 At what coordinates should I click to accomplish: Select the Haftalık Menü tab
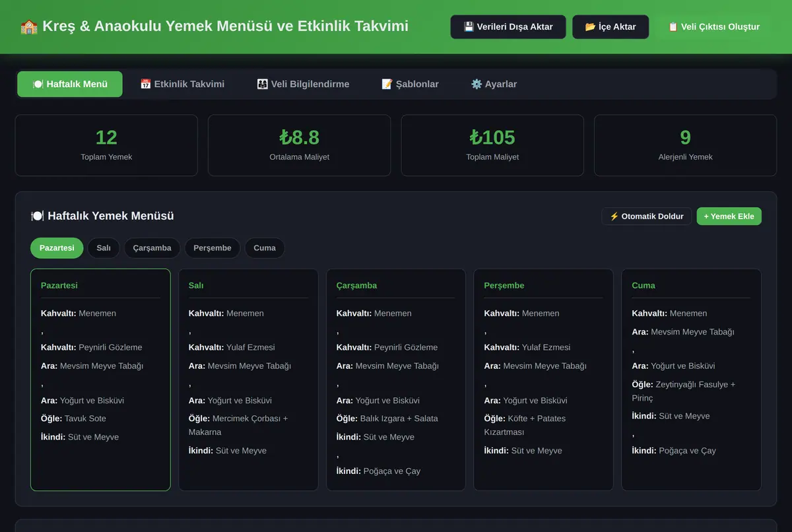tap(70, 84)
